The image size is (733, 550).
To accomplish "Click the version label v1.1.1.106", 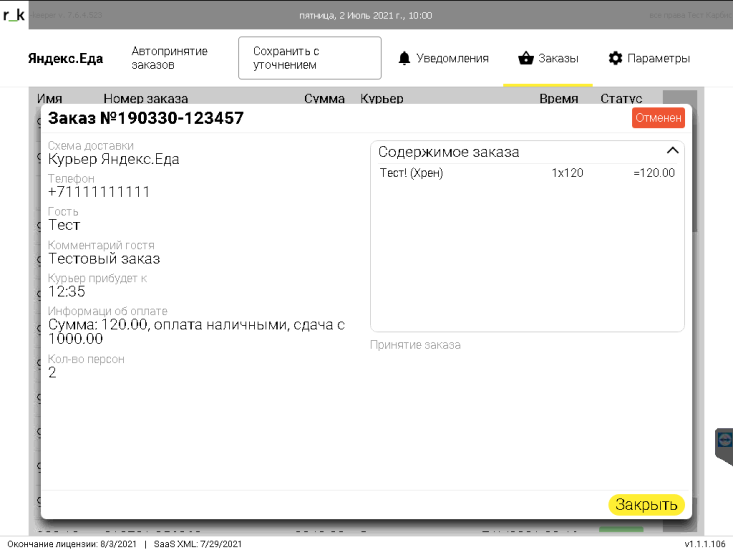I will pos(705,544).
